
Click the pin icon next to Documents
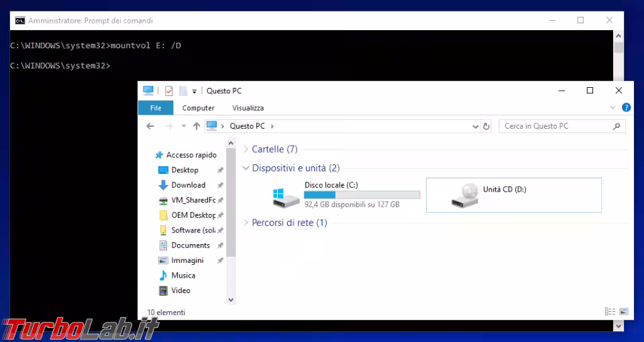pyautogui.click(x=220, y=245)
